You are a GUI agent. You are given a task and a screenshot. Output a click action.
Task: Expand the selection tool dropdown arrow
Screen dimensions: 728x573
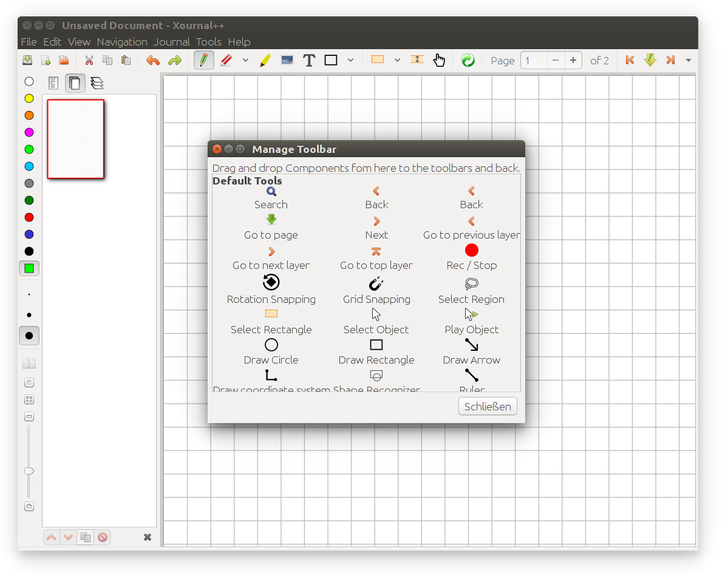(x=397, y=61)
